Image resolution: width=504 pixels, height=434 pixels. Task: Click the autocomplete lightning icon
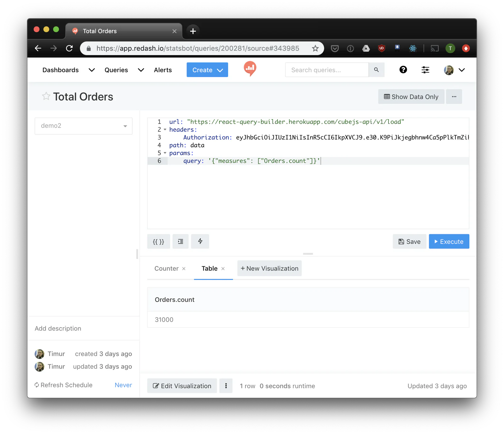[x=200, y=241]
